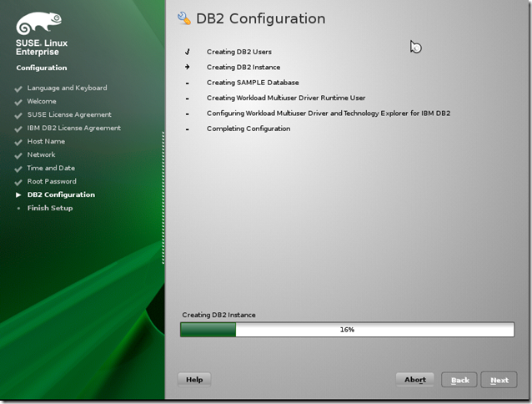Click 'Creating DB2 Users' text
This screenshot has width=532, height=404.
239,52
